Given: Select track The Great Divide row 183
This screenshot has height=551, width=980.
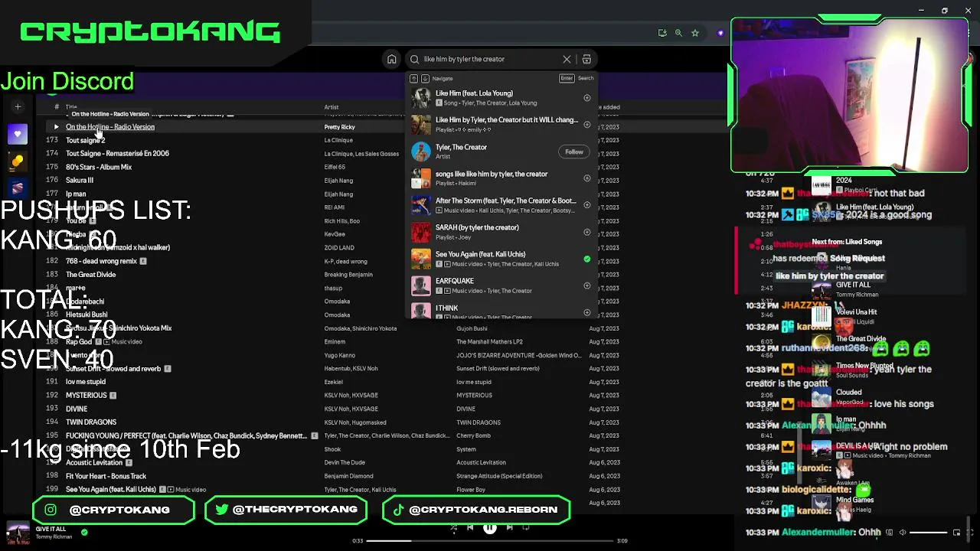Looking at the screenshot, I should (91, 274).
